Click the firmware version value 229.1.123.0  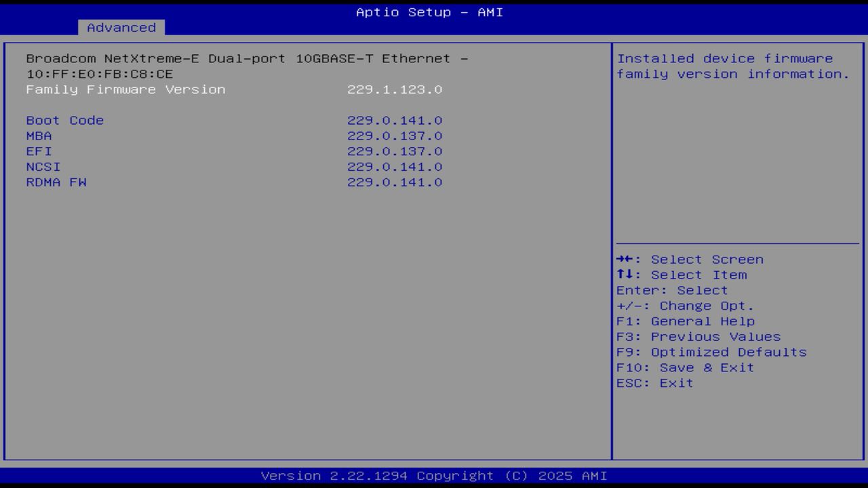(395, 89)
